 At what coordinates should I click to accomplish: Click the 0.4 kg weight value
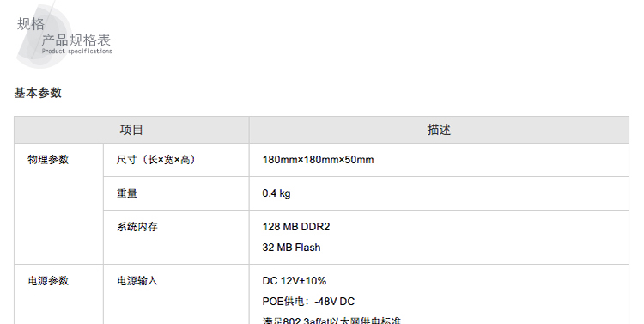tap(276, 193)
